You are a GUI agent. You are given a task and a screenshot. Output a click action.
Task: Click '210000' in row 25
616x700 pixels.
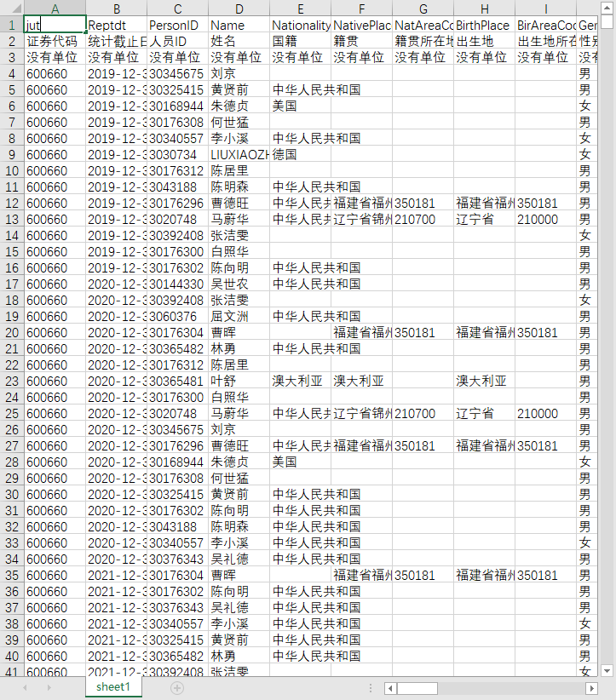545,413
